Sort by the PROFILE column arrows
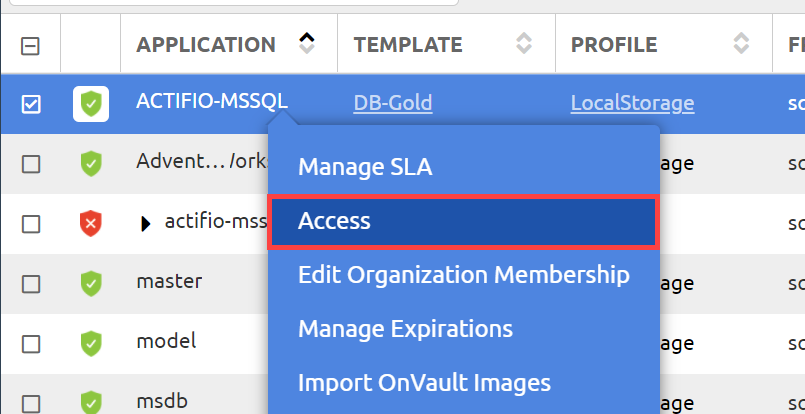805x414 pixels. point(741,43)
